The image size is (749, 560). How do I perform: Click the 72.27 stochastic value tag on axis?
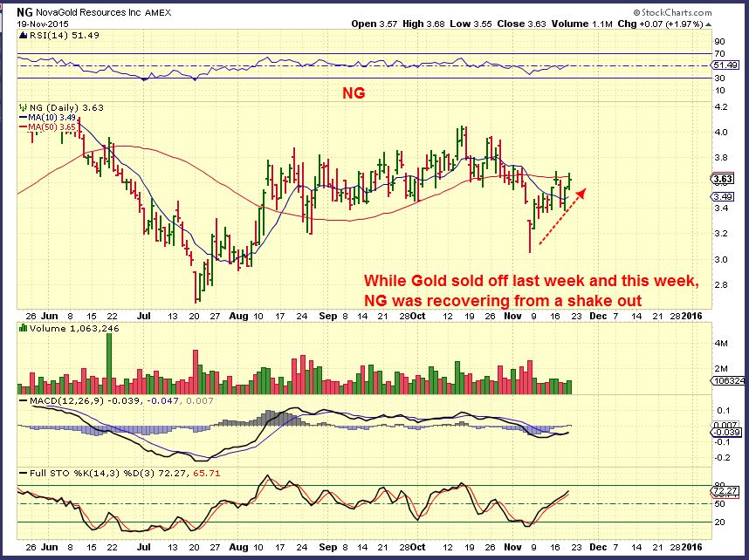[725, 491]
